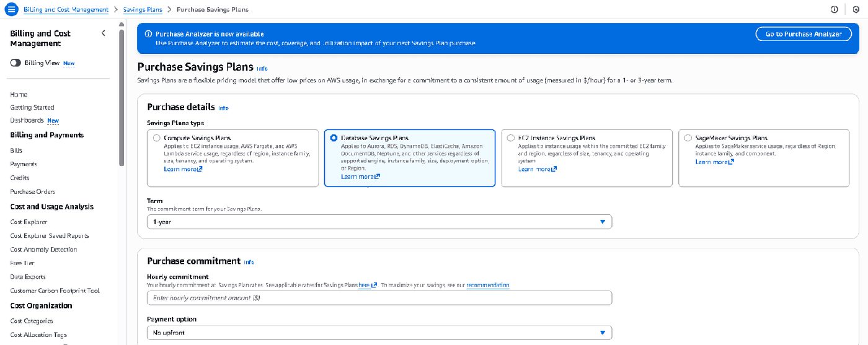Select EC2 Instance Savings Plans radio button
This screenshot has width=868, height=345.
coord(511,138)
